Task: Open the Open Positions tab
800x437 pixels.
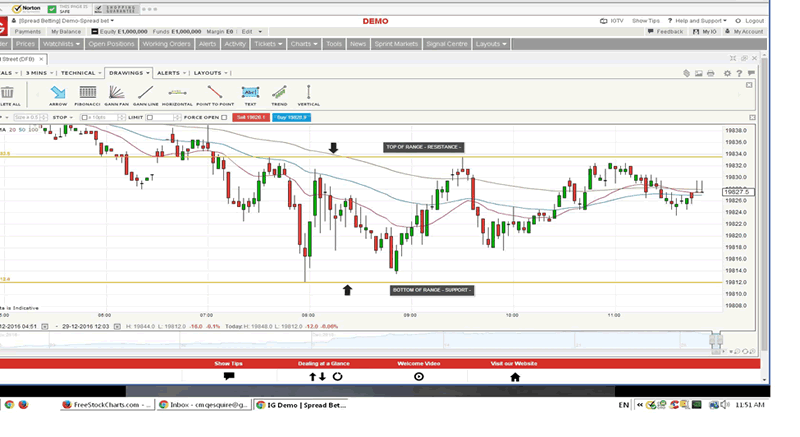Action: 111,44
